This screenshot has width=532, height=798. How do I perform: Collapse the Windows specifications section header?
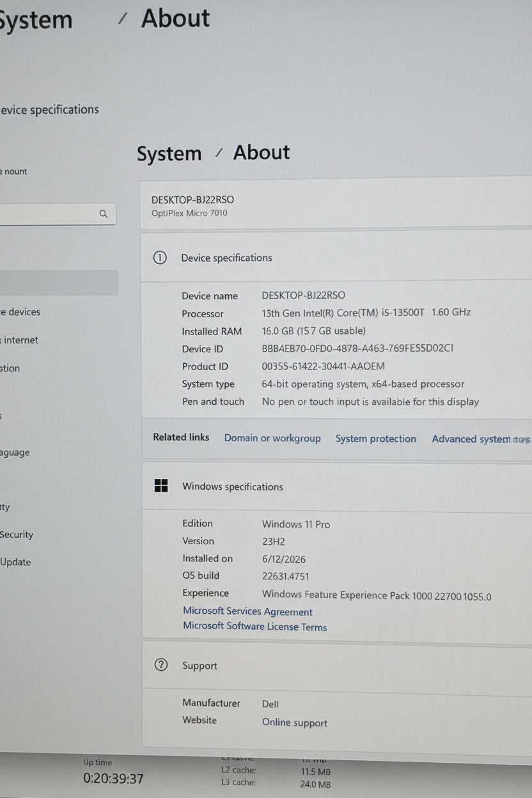[x=336, y=486]
